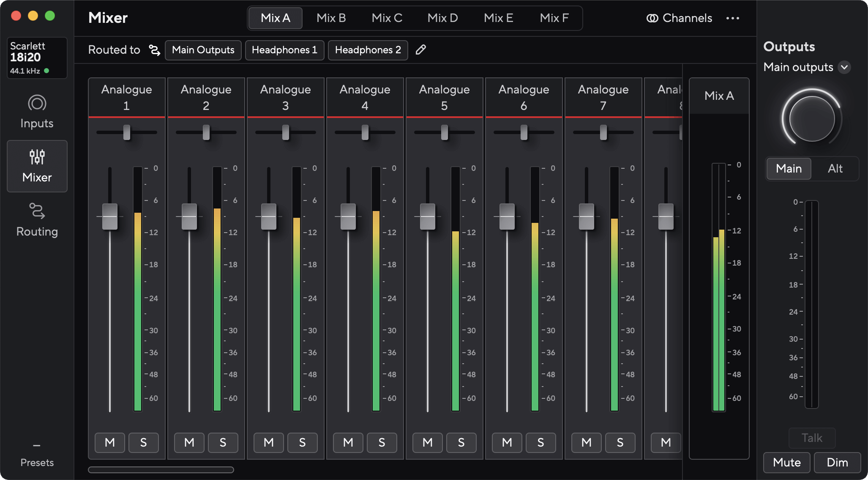Switch to Mix F tab
The image size is (868, 480).
(x=554, y=18)
